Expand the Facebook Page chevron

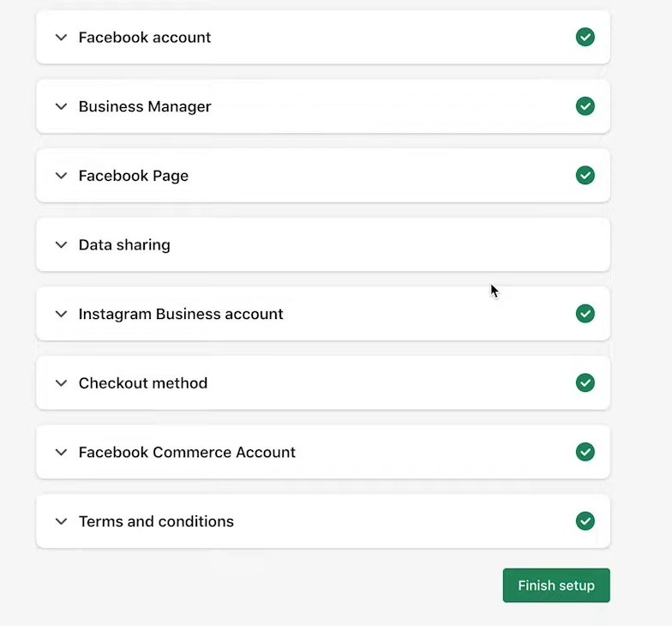pos(62,176)
